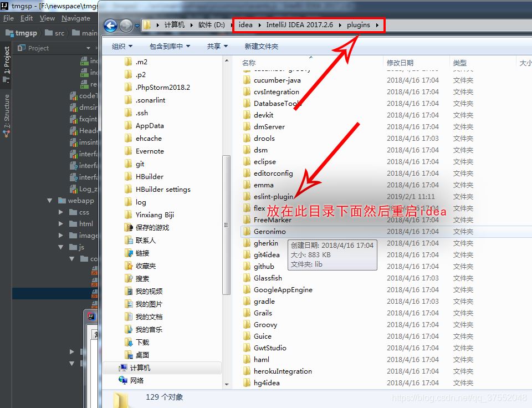The image size is (532, 408).
Task: Click the Explorer forward navigation arrow
Action: point(125,25)
